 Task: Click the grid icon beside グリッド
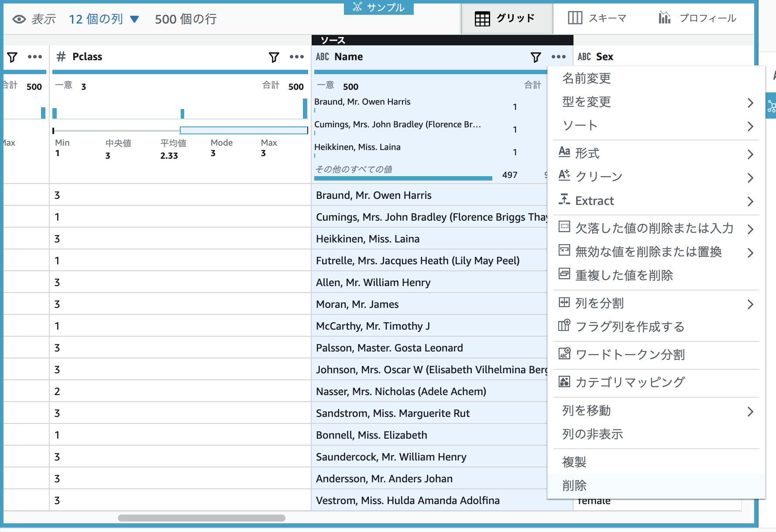[x=482, y=18]
